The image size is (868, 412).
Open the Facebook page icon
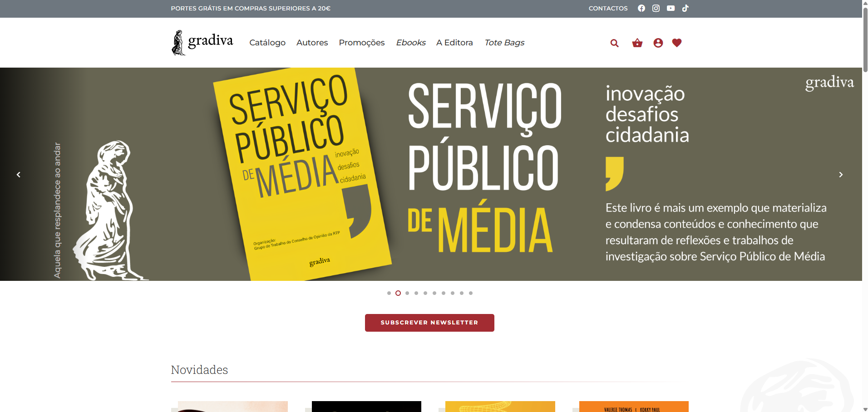pyautogui.click(x=641, y=8)
